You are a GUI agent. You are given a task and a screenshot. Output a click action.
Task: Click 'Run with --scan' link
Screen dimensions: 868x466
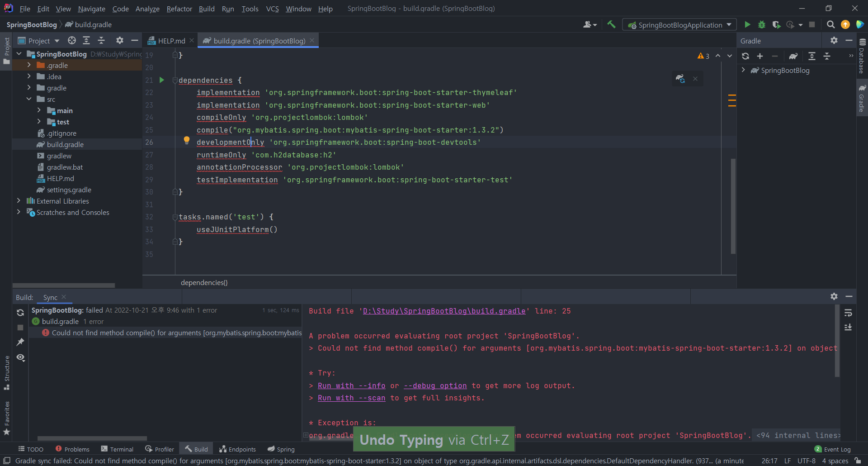click(x=351, y=398)
